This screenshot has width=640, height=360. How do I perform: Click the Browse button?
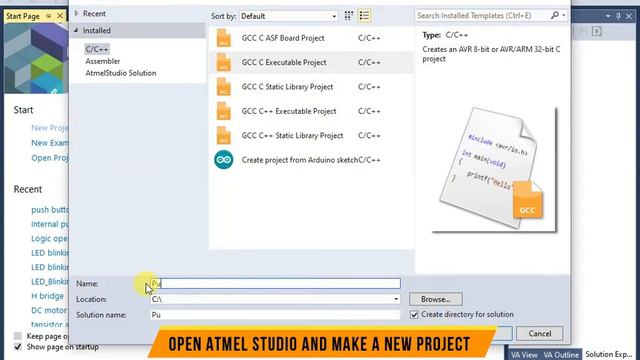click(x=436, y=299)
